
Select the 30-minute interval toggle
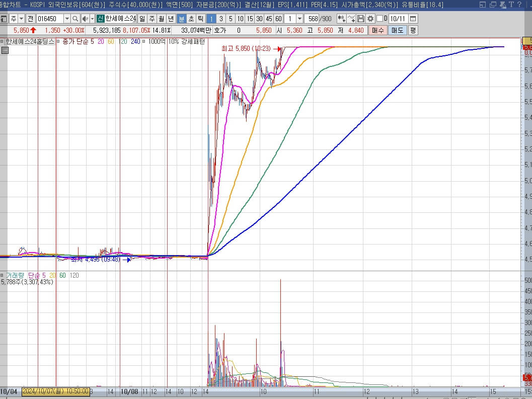point(260,18)
